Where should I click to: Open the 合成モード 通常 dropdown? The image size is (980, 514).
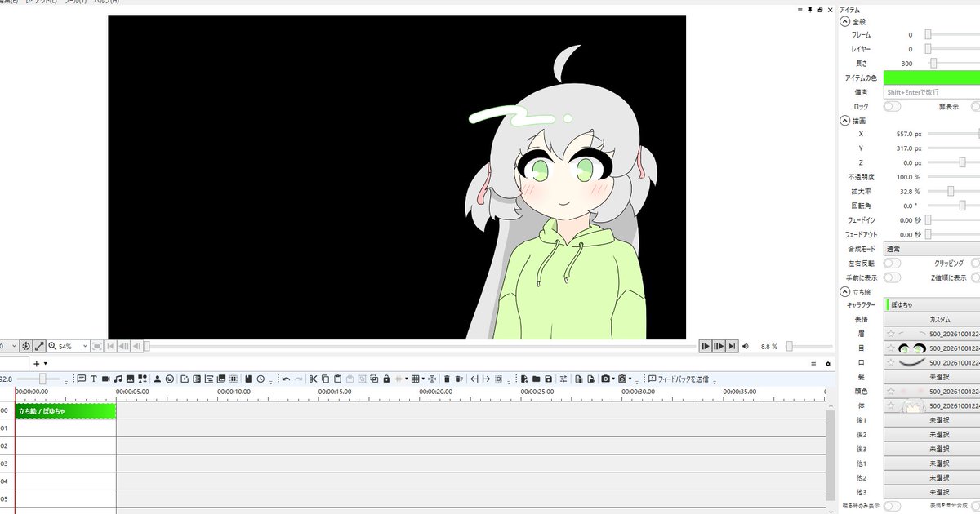tap(932, 249)
